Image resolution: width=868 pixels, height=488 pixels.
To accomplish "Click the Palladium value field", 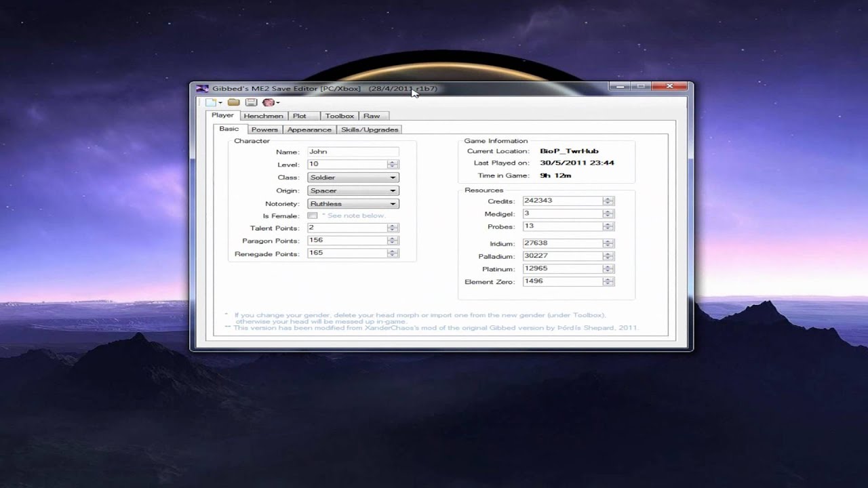I will 563,256.
